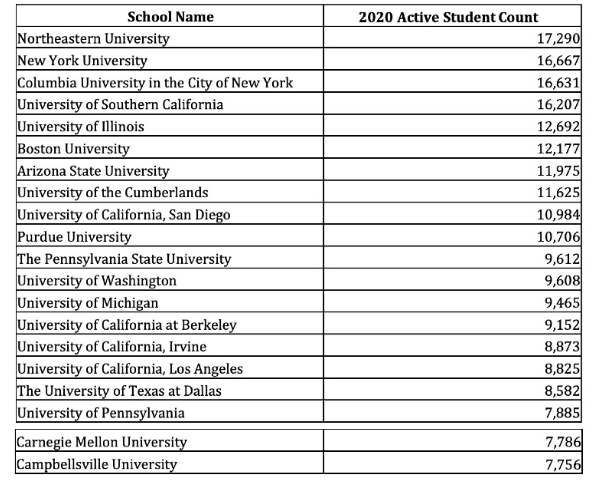Select The Pennsylvania State University cell
The image size is (609, 499).
[x=124, y=259]
